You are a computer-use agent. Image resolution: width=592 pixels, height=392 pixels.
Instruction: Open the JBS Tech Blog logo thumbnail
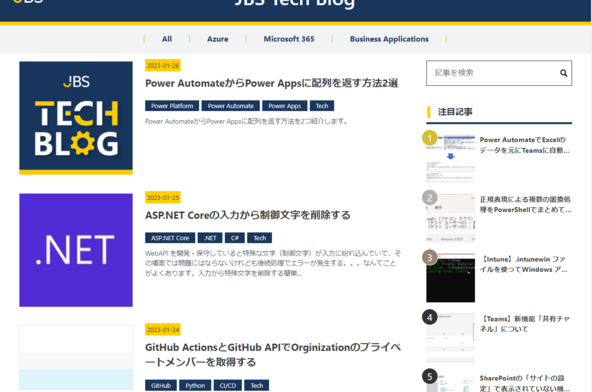coord(76,118)
